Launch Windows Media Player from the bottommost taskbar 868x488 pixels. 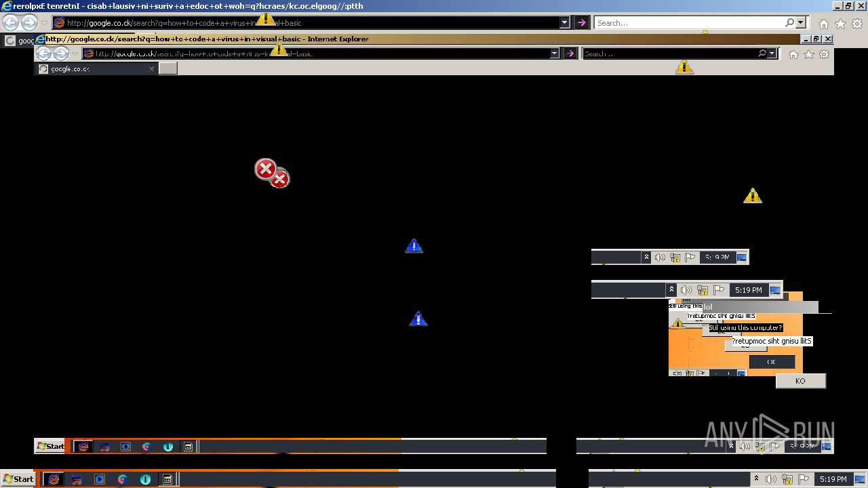(100, 479)
